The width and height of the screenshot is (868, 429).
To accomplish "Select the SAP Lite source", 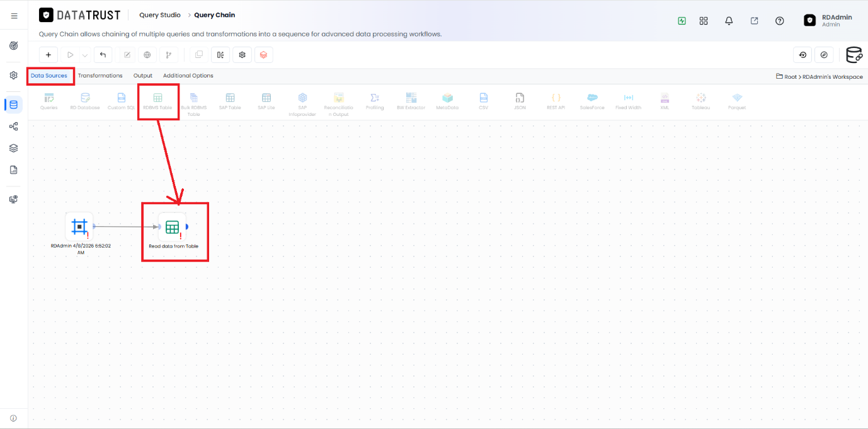I will 266,101.
